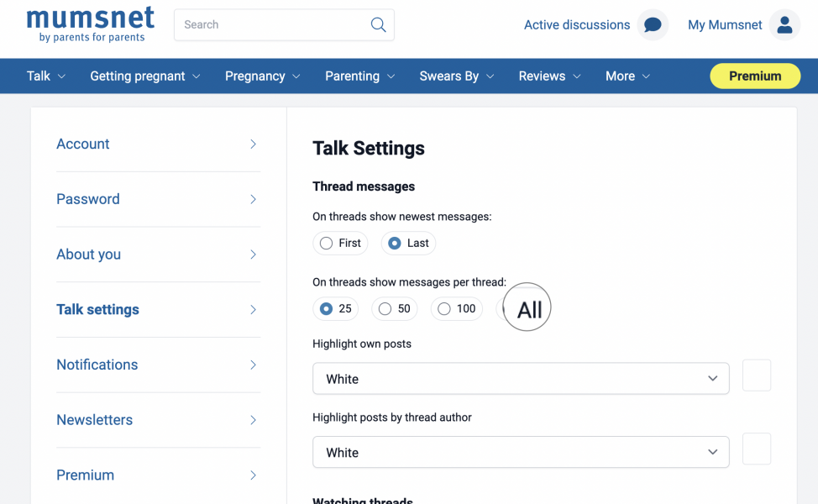Click chevron arrow beside Account
Viewport: 818px width, 504px height.
click(253, 144)
